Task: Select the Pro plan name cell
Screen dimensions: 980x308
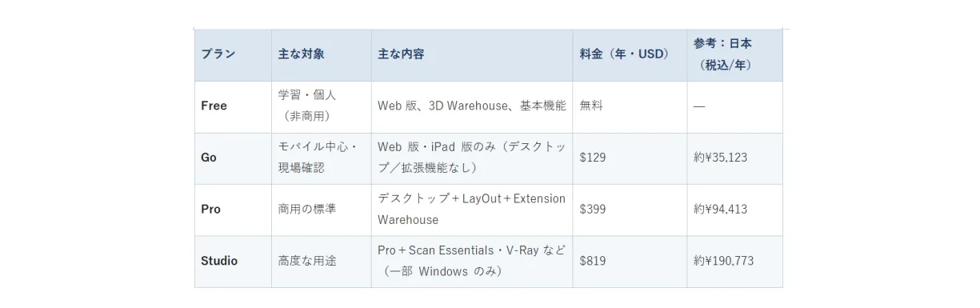Action: coord(233,210)
